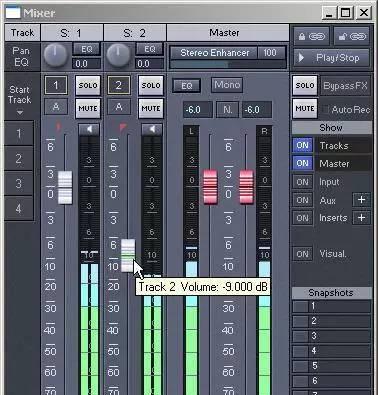This screenshot has height=395, width=378.
Task: Click the plus button next to Inserts
Action: (x=361, y=218)
